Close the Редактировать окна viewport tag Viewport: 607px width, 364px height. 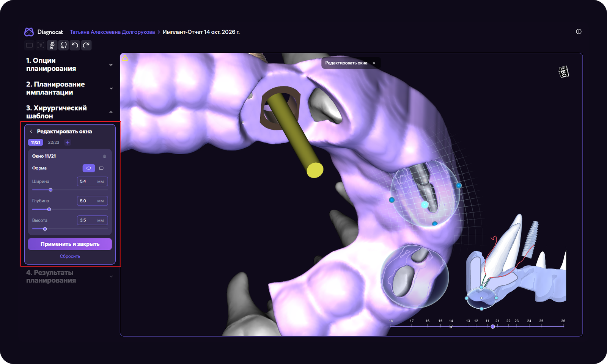point(374,63)
